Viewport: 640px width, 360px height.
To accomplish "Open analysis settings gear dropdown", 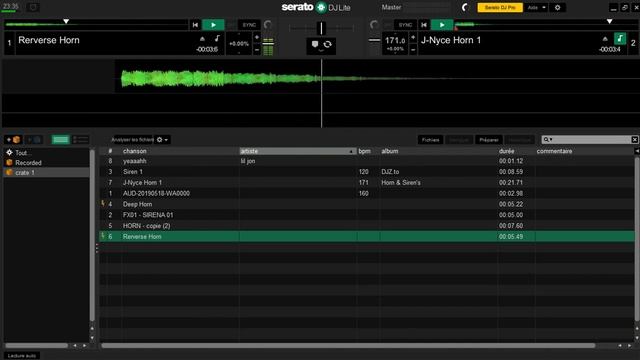I will [x=162, y=140].
